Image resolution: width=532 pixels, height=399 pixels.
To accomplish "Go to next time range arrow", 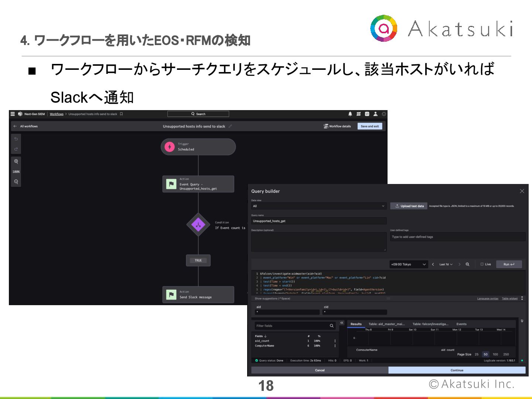I will (x=459, y=264).
